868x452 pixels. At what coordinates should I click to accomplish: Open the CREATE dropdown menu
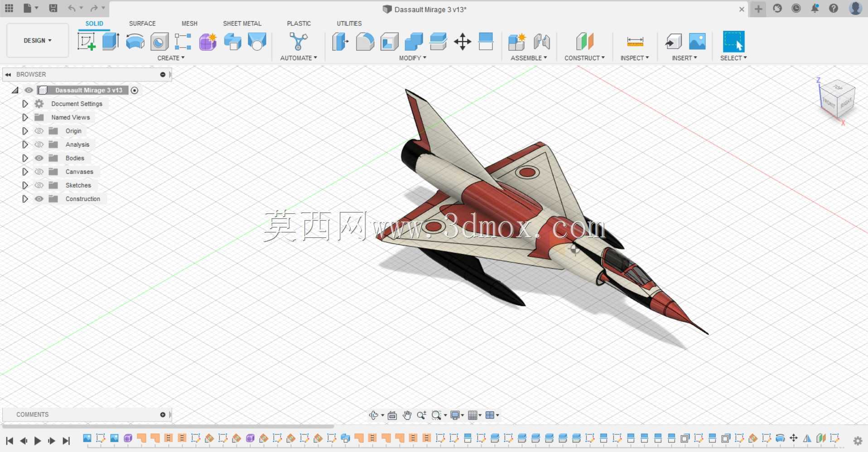click(x=171, y=58)
